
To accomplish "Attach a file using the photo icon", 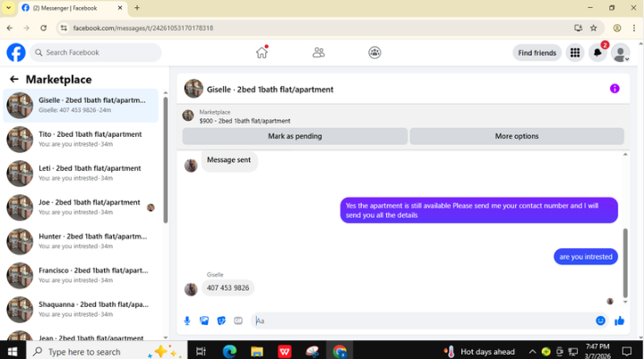I will [x=204, y=321].
